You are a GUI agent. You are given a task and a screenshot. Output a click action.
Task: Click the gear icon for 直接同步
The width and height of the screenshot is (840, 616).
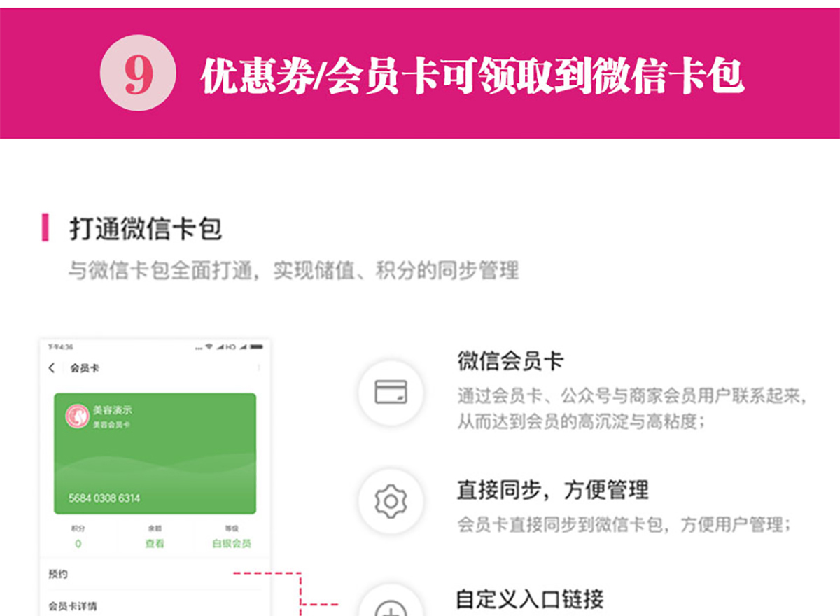[x=391, y=501]
